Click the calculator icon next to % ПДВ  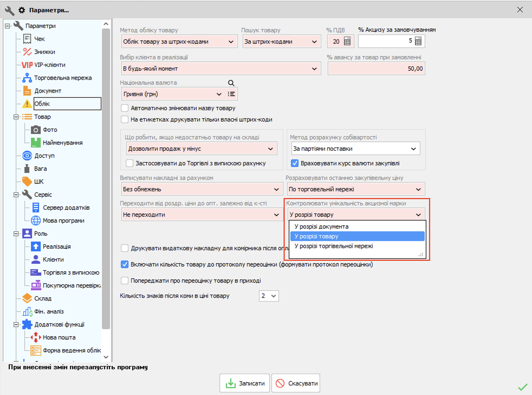pos(347,41)
